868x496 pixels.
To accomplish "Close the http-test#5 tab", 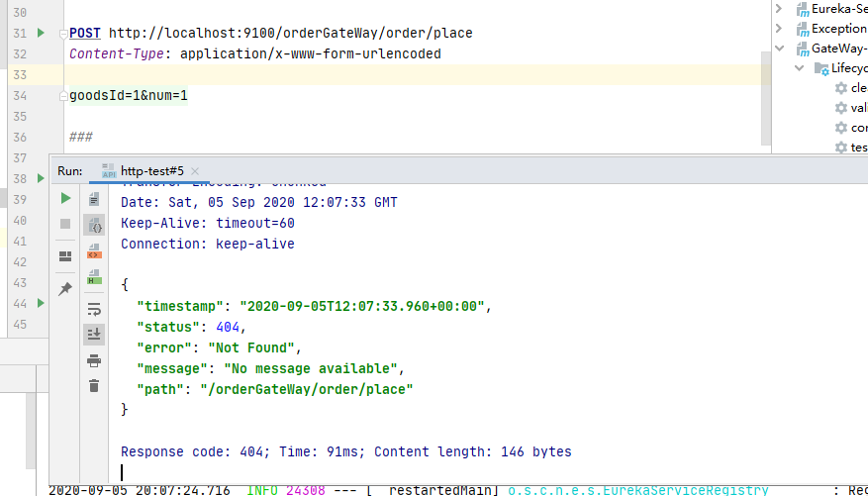I will tap(195, 171).
